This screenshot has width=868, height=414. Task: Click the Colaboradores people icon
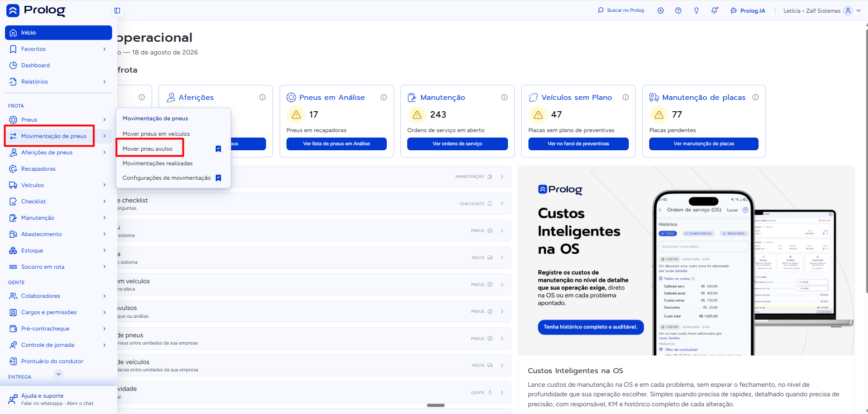pyautogui.click(x=13, y=296)
